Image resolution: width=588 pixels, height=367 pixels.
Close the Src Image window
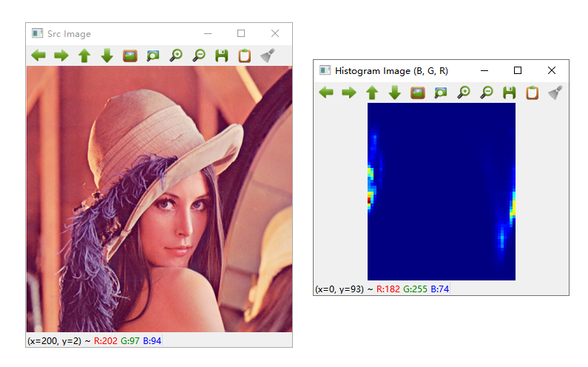[275, 33]
